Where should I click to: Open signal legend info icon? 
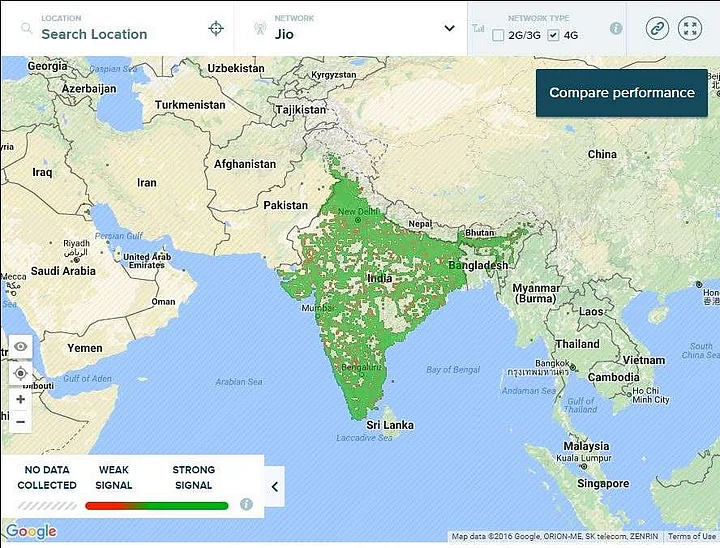(246, 504)
